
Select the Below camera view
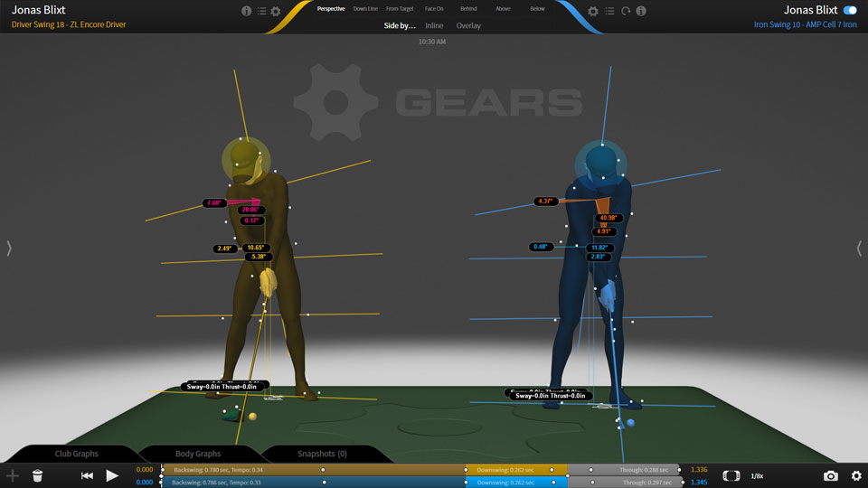tap(537, 9)
